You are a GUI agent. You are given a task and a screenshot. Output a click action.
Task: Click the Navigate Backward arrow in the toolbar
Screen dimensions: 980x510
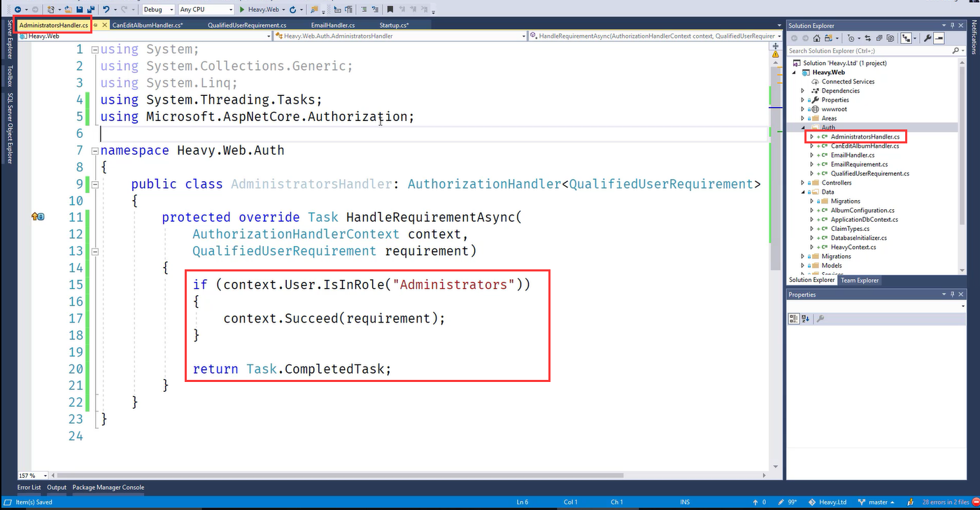17,9
